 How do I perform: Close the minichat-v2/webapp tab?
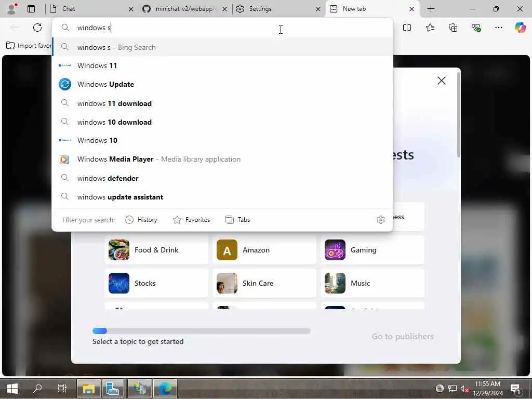[x=224, y=9]
